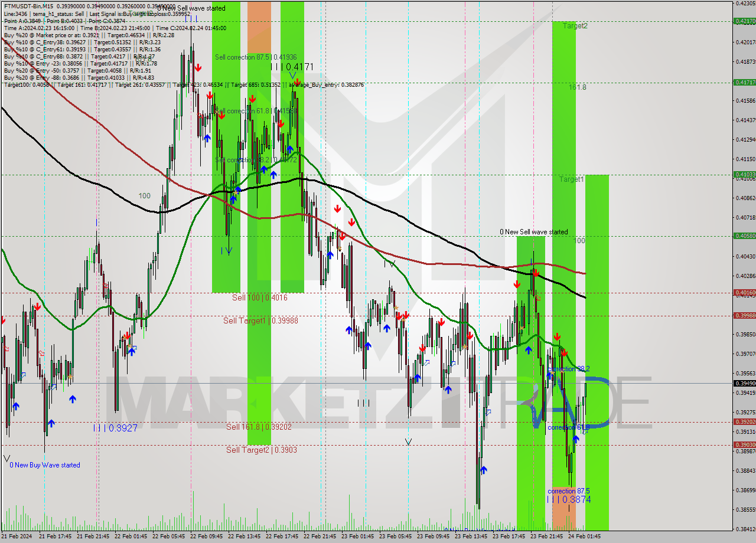Click the current price tag 0.39490
The height and width of the screenshot is (543, 756).
coord(744,384)
